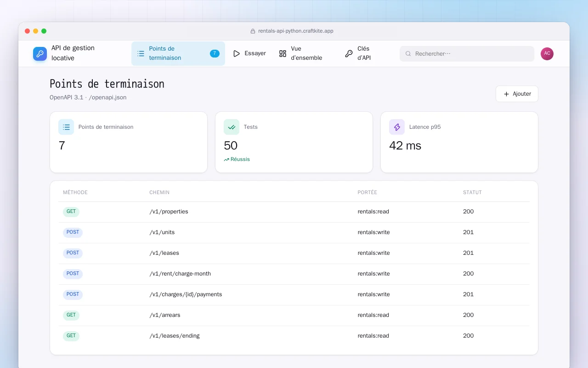Viewport: 588px width, 368px height.
Task: Click the plus icon on the Ajouter button
Action: tap(507, 94)
